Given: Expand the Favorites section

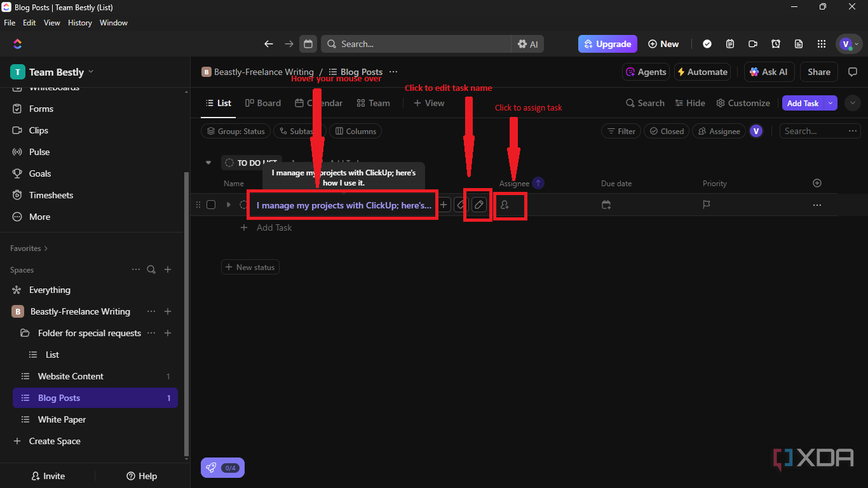Looking at the screenshot, I should coord(29,248).
